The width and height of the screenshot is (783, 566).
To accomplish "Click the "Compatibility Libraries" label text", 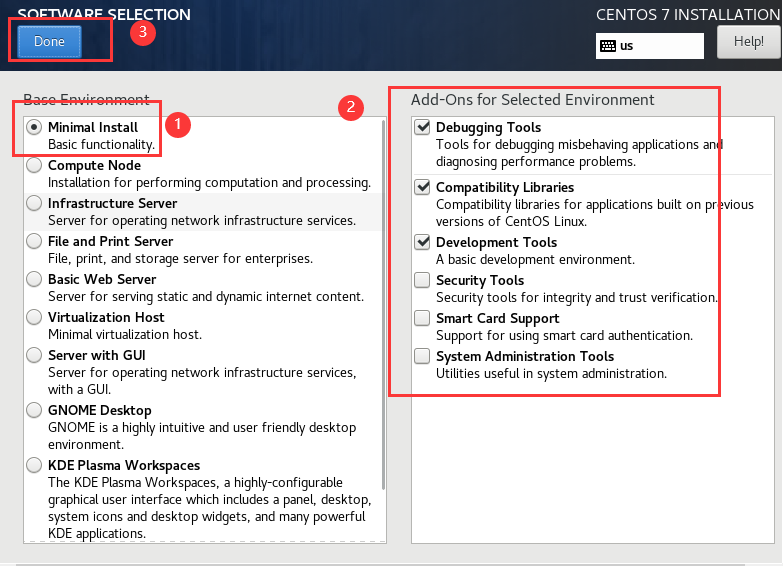I will pos(505,187).
